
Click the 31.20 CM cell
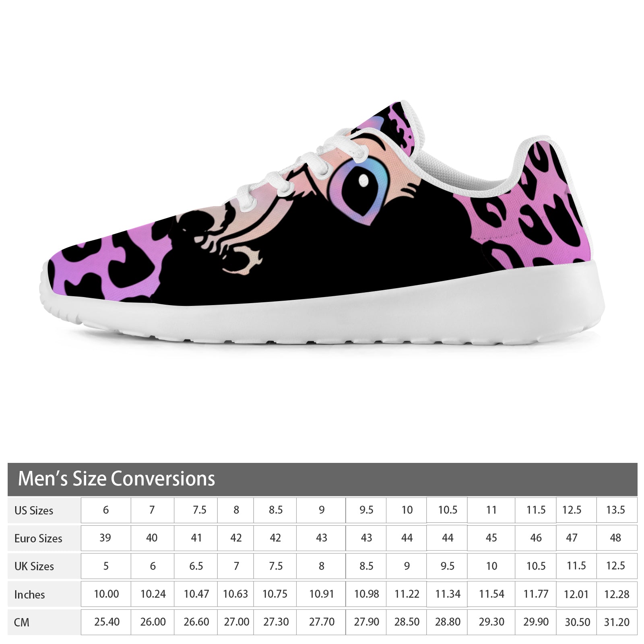616,622
